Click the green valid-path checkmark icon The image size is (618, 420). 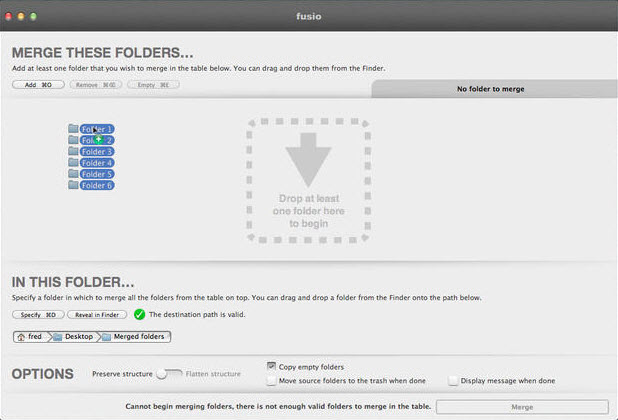tap(140, 314)
